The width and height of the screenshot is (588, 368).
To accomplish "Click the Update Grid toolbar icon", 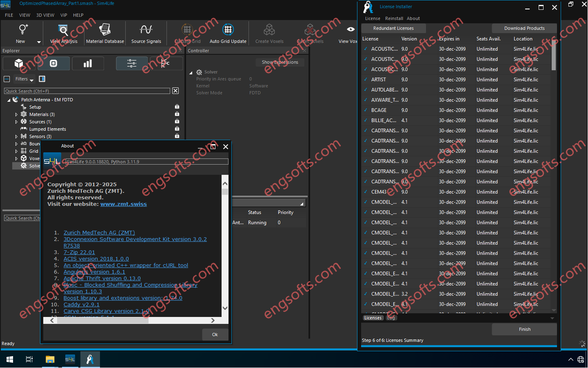I will point(187,29).
